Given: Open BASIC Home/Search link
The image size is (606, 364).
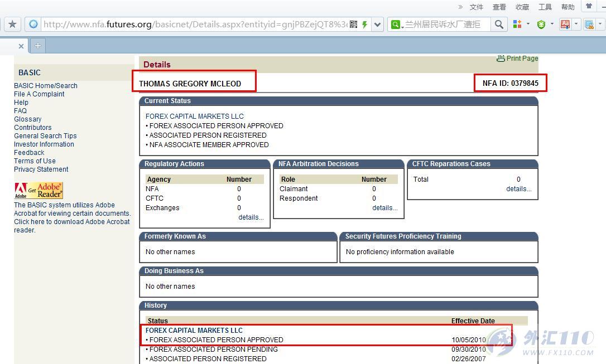Looking at the screenshot, I should coord(46,86).
